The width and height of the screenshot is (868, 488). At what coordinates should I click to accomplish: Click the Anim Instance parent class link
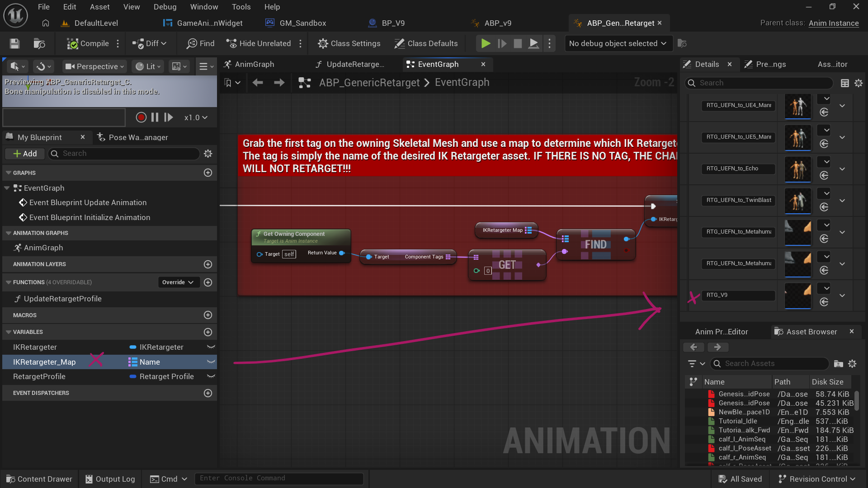point(833,23)
